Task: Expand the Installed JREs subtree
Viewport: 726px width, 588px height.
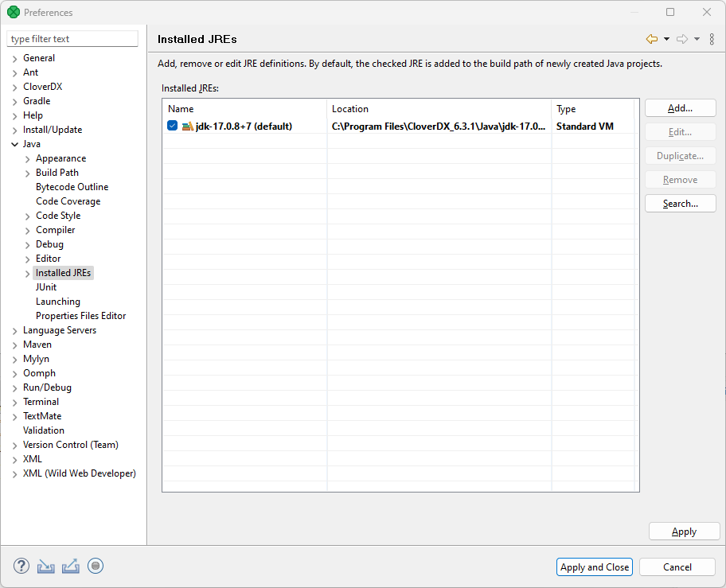Action: pos(28,273)
